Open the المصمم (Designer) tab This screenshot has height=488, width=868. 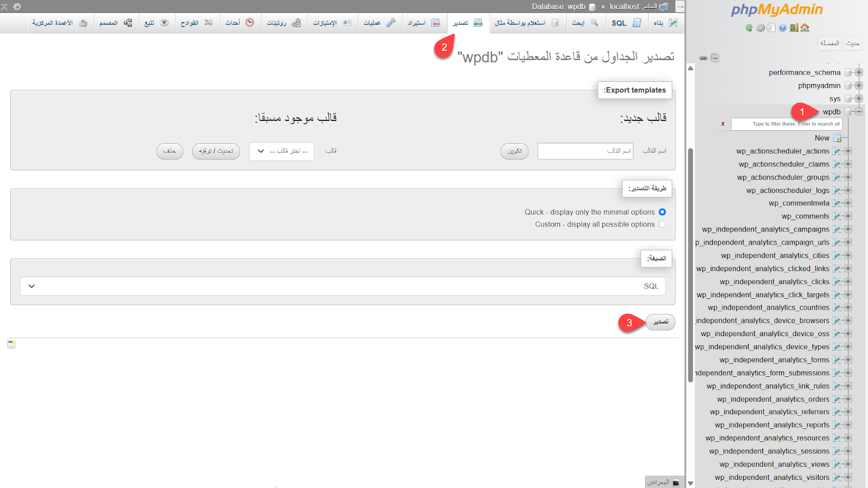[116, 23]
